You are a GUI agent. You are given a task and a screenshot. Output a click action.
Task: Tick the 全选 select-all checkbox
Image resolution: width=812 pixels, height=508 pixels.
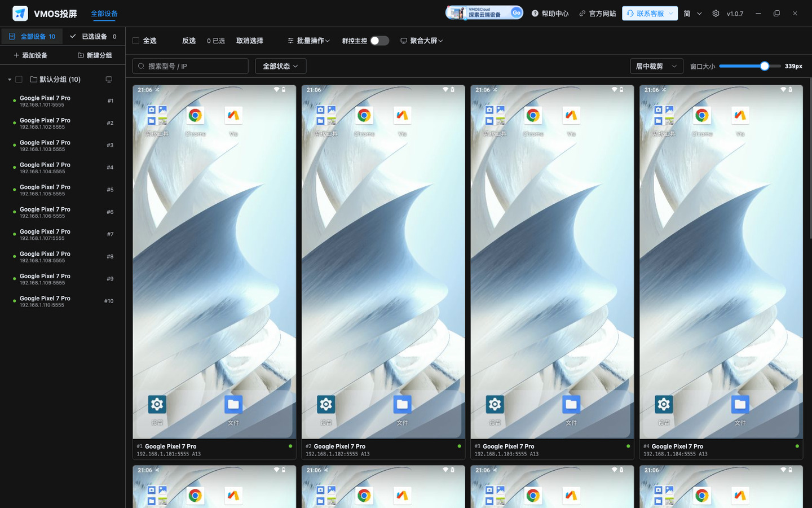(136, 41)
